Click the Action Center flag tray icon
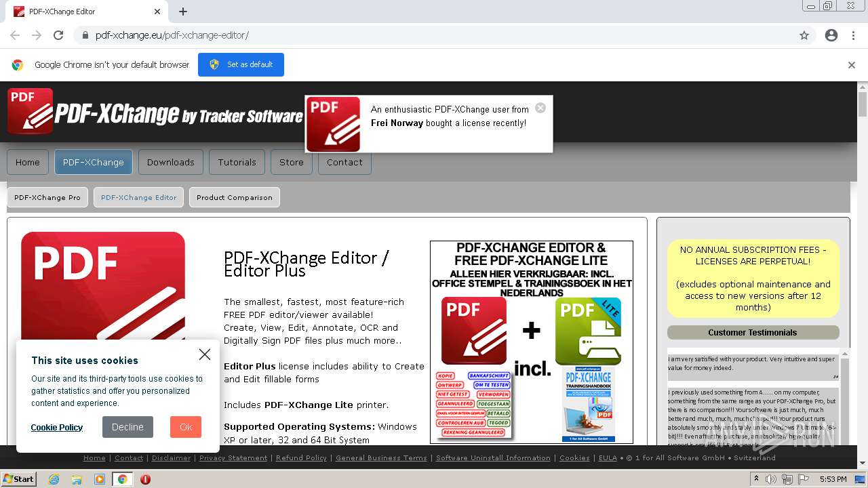This screenshot has width=868, height=488. pos(804,479)
